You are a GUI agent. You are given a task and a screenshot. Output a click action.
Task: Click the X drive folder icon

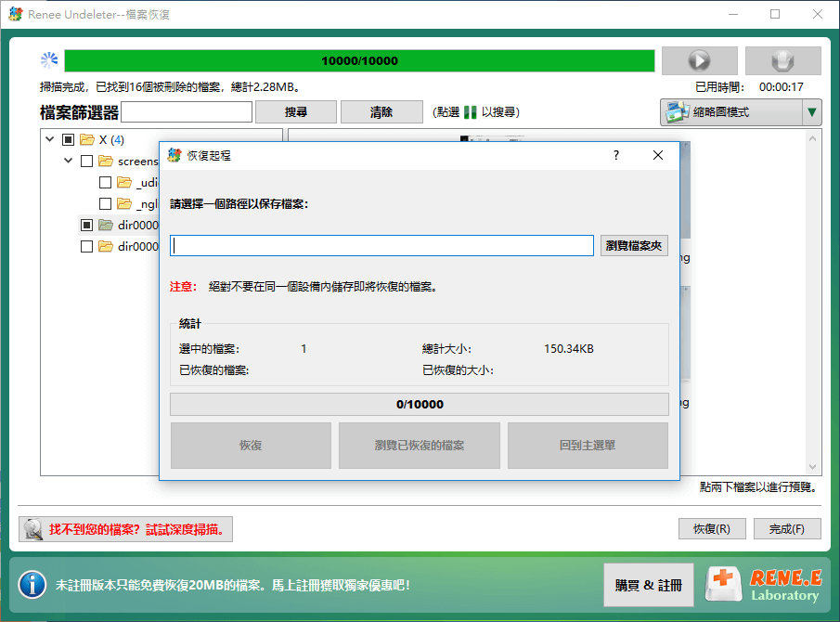click(x=87, y=140)
